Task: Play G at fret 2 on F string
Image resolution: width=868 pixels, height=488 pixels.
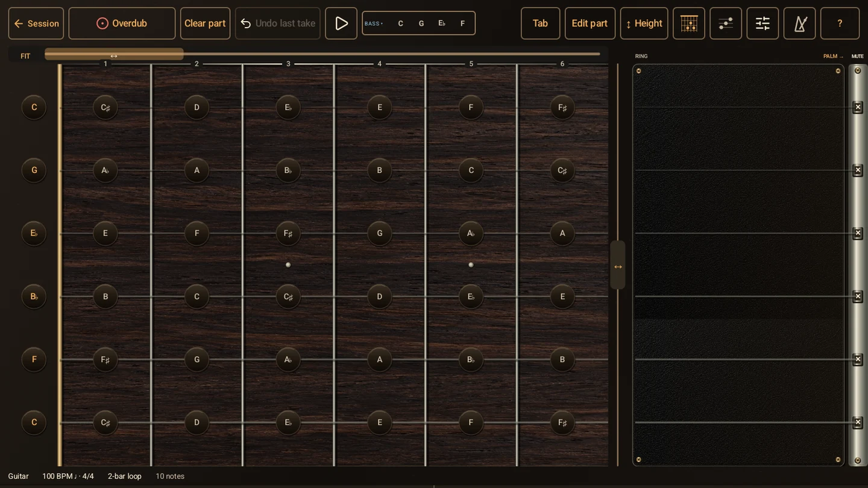Action: coord(197,360)
